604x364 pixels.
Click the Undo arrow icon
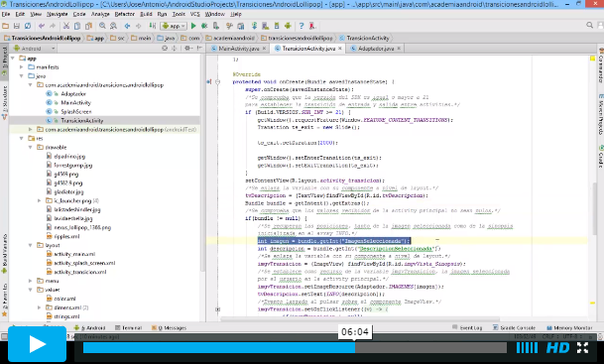42,26
